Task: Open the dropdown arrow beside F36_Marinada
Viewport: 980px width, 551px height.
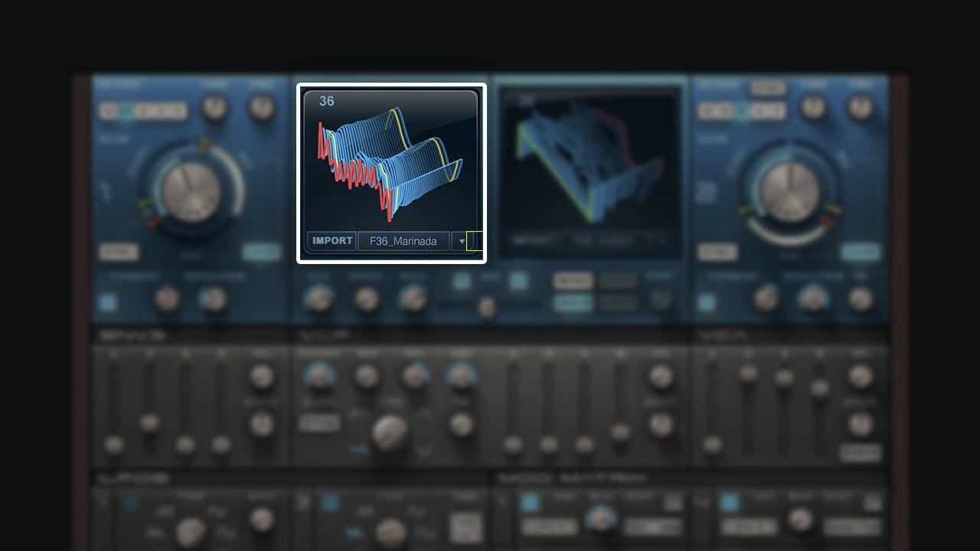Action: 462,241
